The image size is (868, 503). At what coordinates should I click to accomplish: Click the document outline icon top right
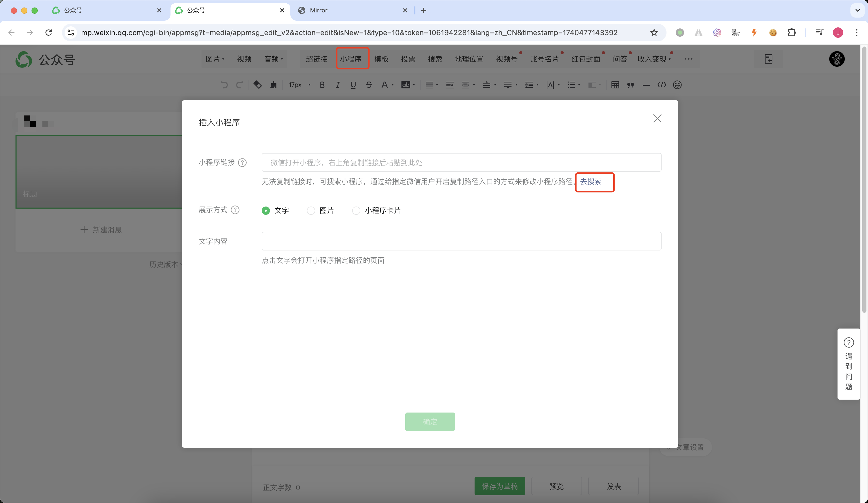(769, 59)
